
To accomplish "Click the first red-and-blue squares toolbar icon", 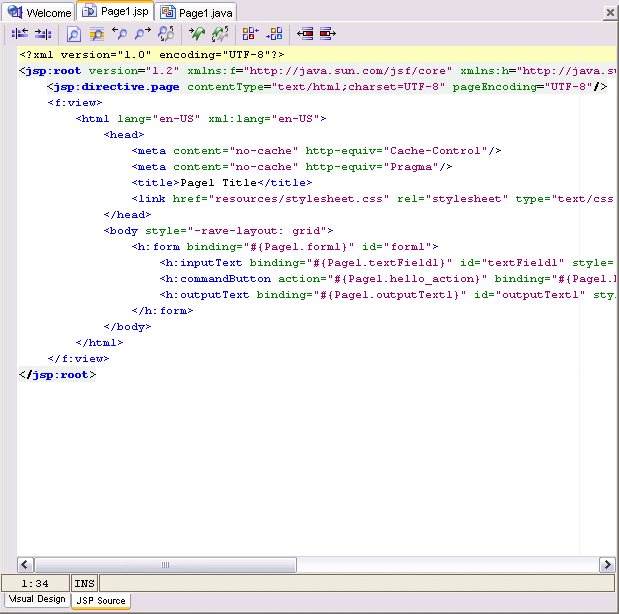I will pos(251,34).
